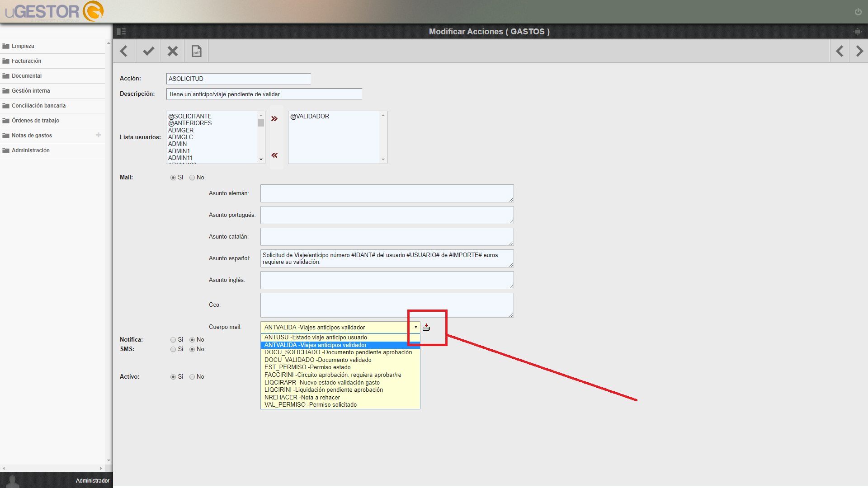868x488 pixels.
Task: Click the mail body edit icon
Action: click(426, 327)
